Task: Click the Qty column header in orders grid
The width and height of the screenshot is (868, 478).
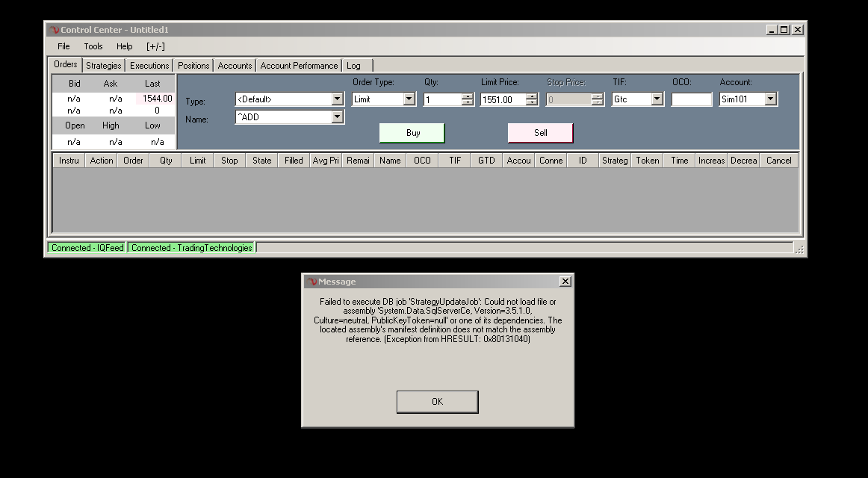Action: (x=166, y=161)
